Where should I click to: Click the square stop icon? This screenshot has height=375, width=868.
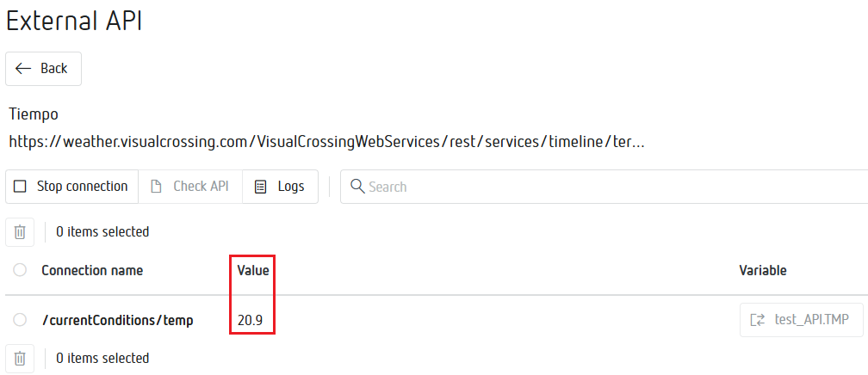point(20,187)
